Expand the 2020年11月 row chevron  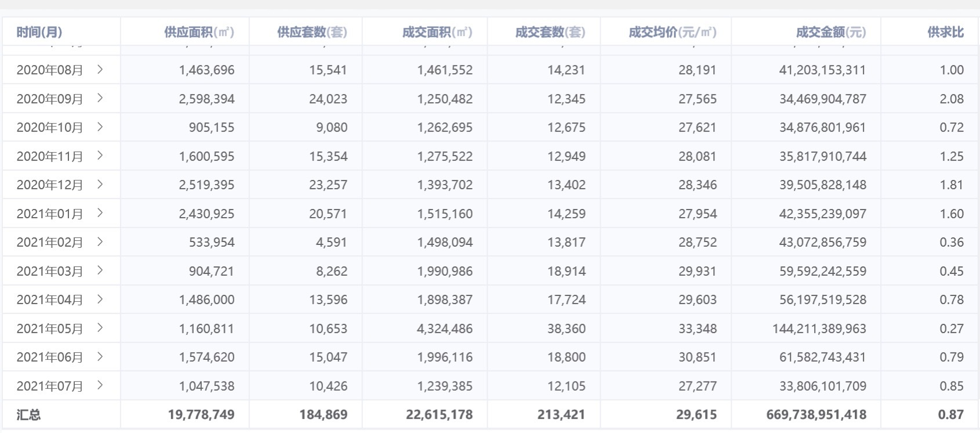[x=100, y=156]
